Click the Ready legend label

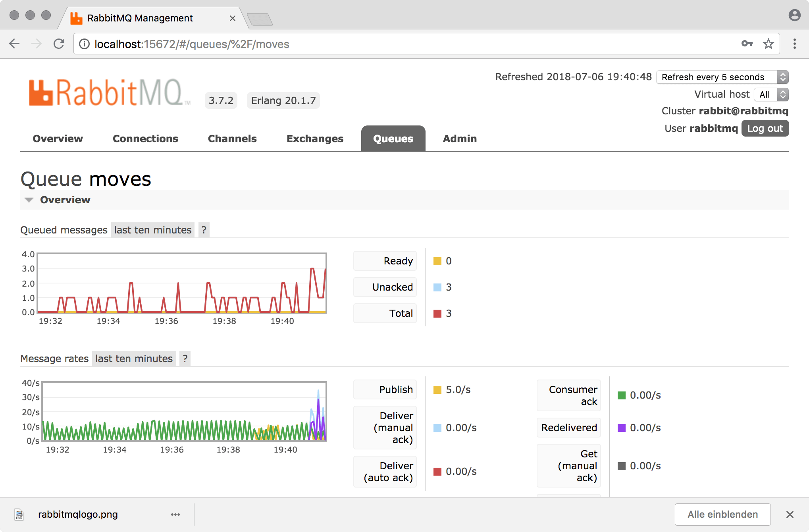(385, 261)
